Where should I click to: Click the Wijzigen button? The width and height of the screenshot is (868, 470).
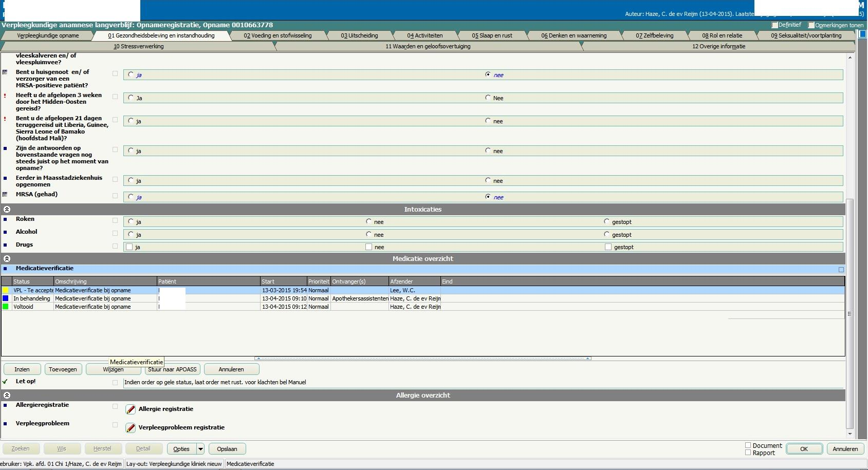(x=113, y=369)
